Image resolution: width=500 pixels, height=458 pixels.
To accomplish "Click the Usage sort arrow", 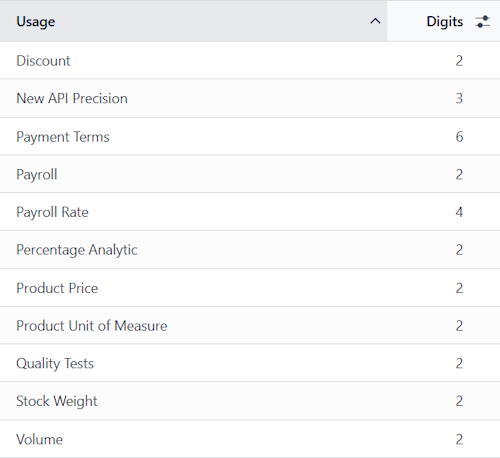I will (x=375, y=21).
